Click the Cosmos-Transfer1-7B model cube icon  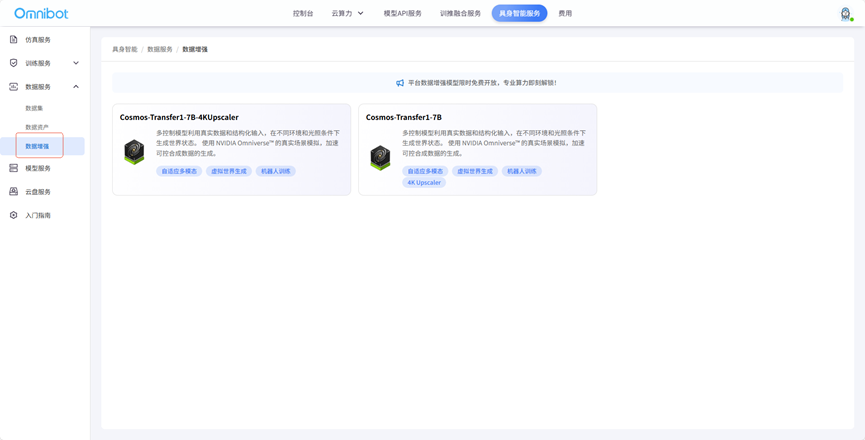point(380,158)
